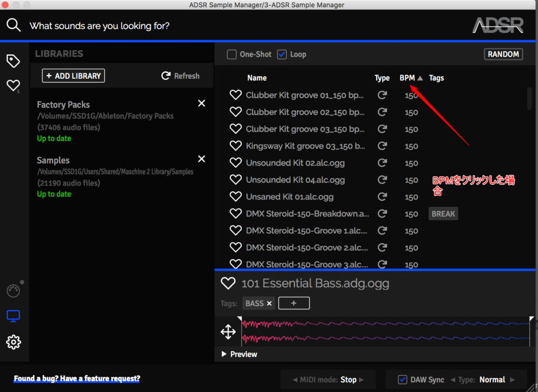Remove the Factory Packs library
The width and height of the screenshot is (538, 392).
[x=201, y=104]
